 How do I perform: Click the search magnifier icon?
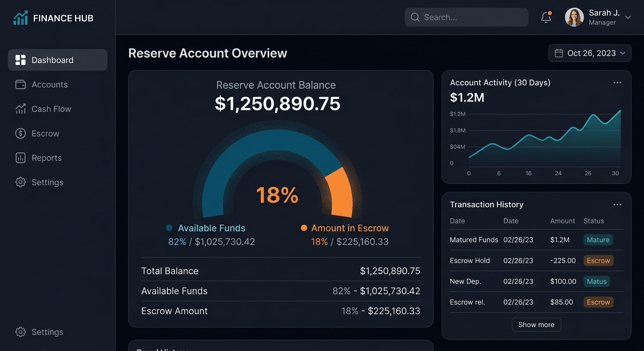415,17
